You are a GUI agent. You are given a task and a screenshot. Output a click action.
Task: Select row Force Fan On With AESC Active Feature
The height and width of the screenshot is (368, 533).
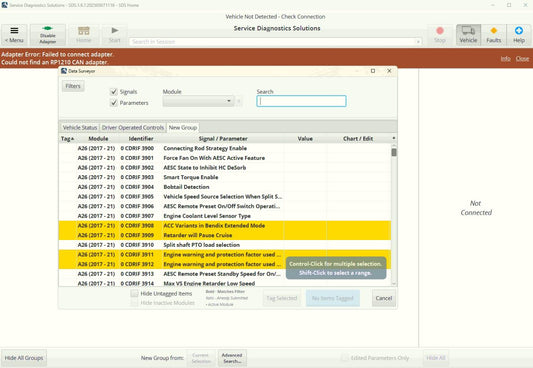point(225,158)
